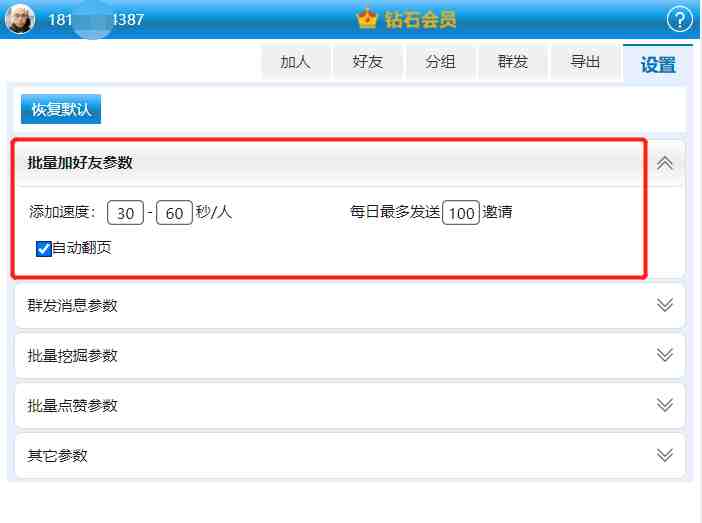Expand 群发消息参数 section chevron
702x523 pixels.
pos(665,305)
